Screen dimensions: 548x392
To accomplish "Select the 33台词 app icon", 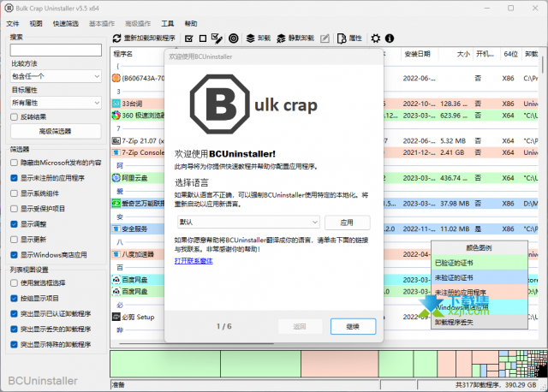I will click(116, 104).
